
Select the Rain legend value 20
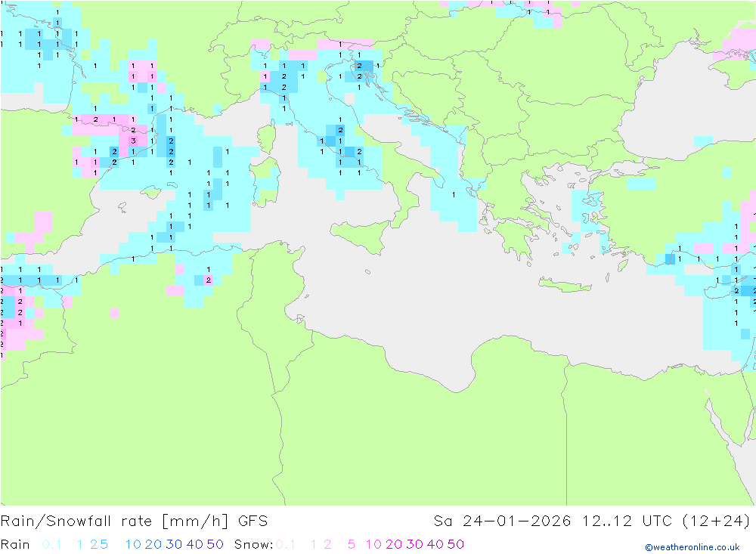[x=153, y=544]
